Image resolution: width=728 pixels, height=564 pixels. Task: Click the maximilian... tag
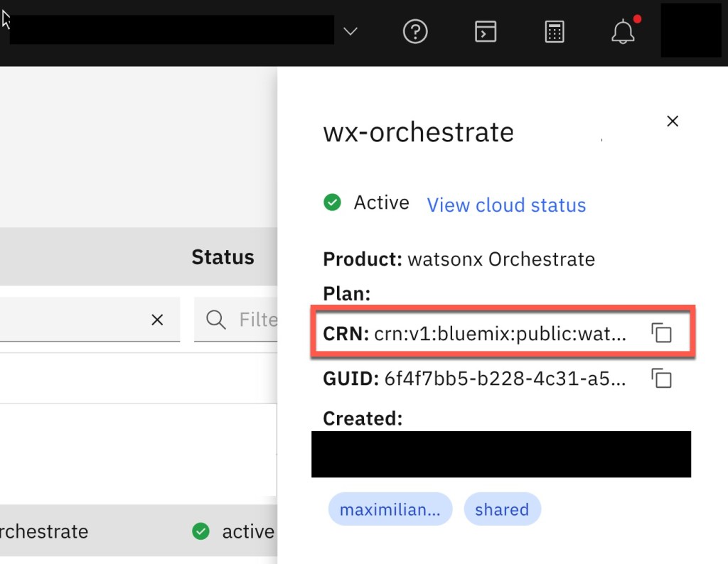390,509
